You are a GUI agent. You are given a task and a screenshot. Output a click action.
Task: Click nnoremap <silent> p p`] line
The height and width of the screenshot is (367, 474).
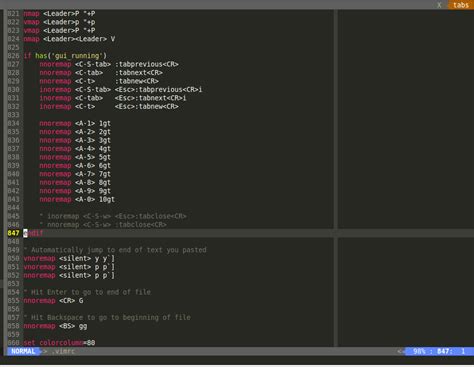point(69,275)
